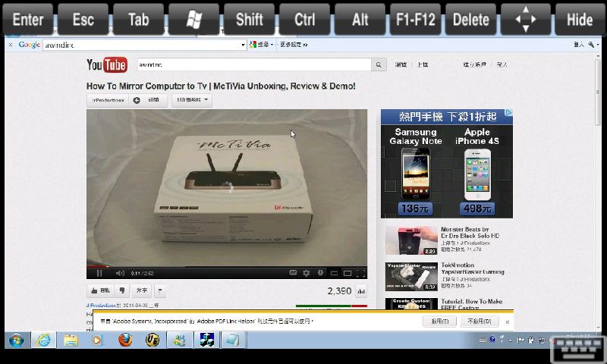Open Google toolbar more settings
Image resolution: width=607 pixels, height=364 pixels.
point(294,45)
